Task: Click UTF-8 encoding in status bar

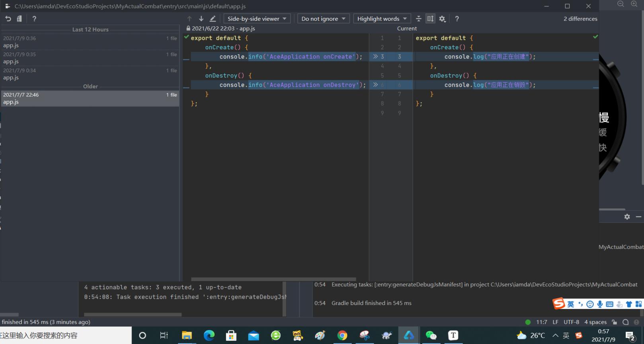Action: [571, 322]
